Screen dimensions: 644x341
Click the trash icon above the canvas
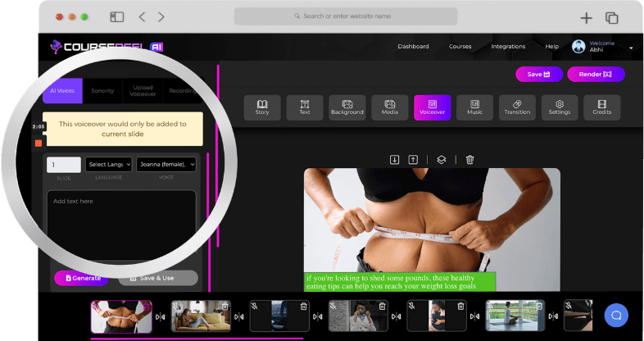pyautogui.click(x=469, y=159)
